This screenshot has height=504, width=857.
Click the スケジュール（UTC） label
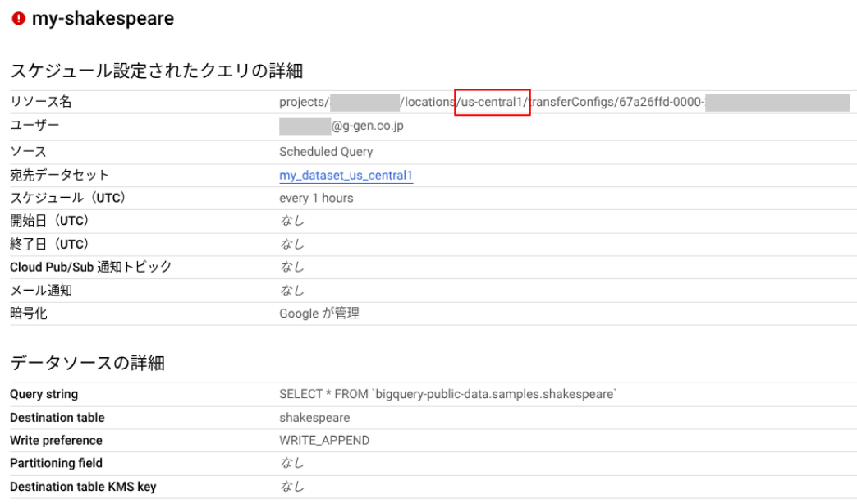68,198
